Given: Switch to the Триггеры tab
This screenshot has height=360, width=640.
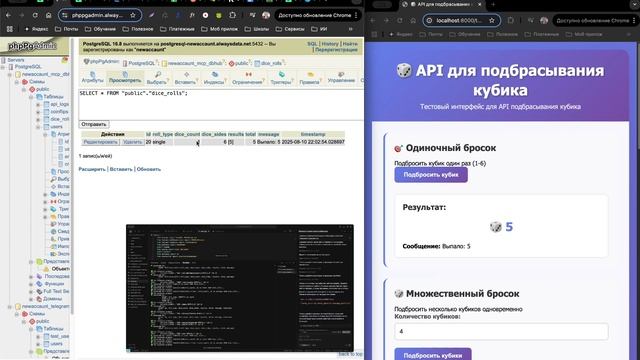Looking at the screenshot, I should [281, 77].
